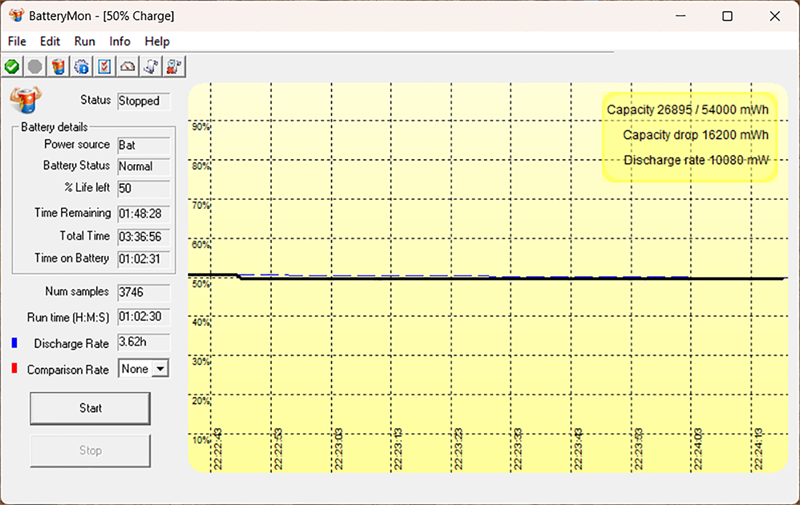
Task: Open the speedometer gauge toolbar icon
Action: [x=128, y=67]
